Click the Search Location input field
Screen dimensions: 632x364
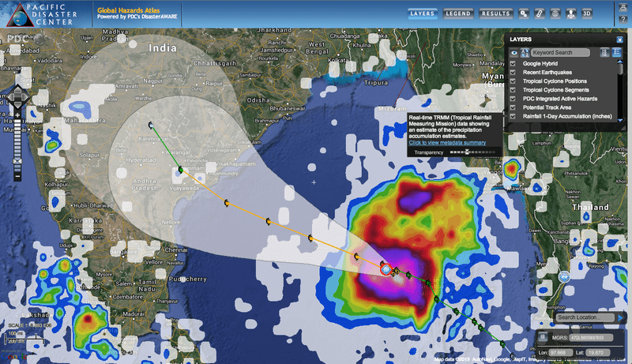584,317
